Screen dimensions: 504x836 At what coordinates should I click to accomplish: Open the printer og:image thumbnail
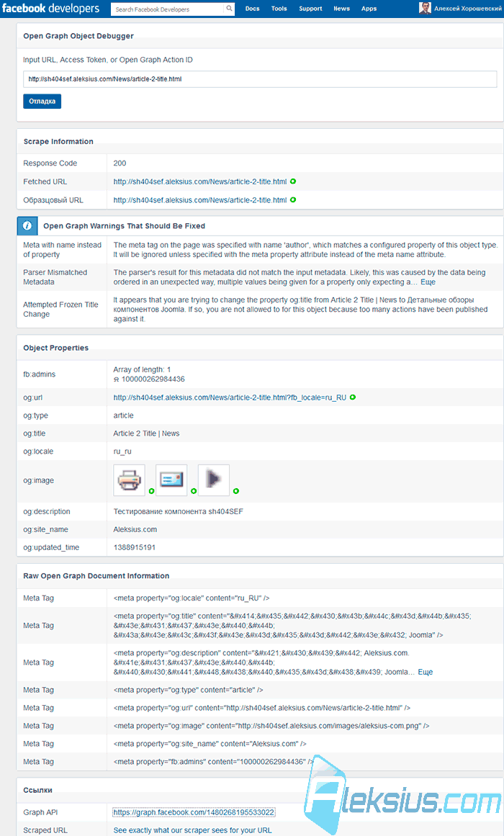click(x=129, y=480)
